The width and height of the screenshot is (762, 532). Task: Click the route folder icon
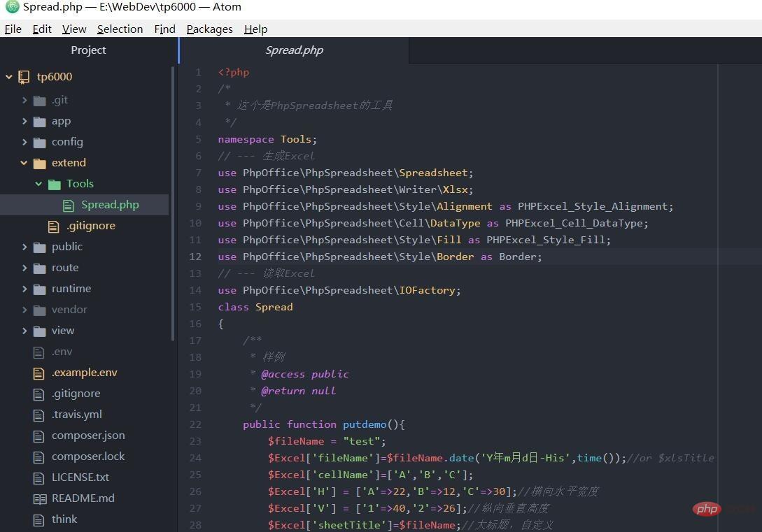(39, 268)
